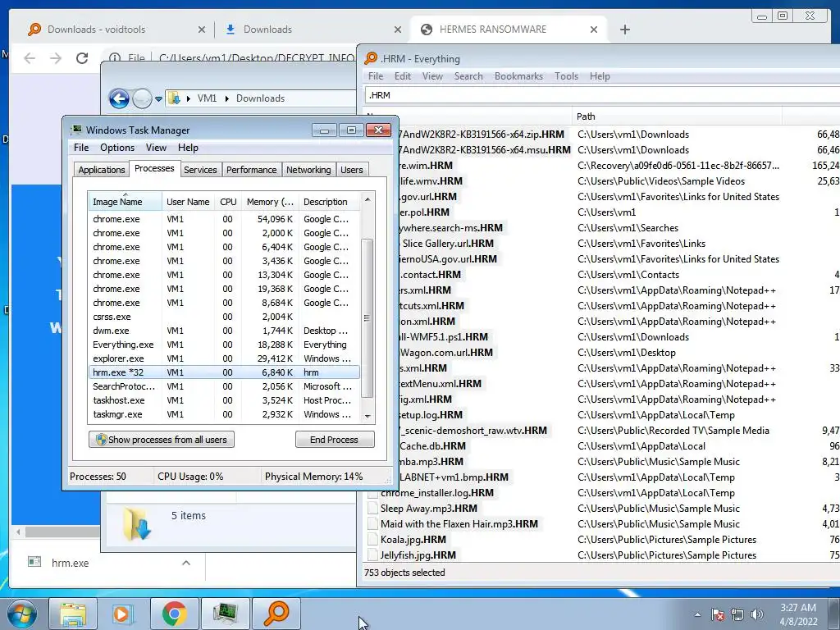Viewport: 840px width, 630px height.
Task: Open Task Manager File menu
Action: (x=81, y=148)
